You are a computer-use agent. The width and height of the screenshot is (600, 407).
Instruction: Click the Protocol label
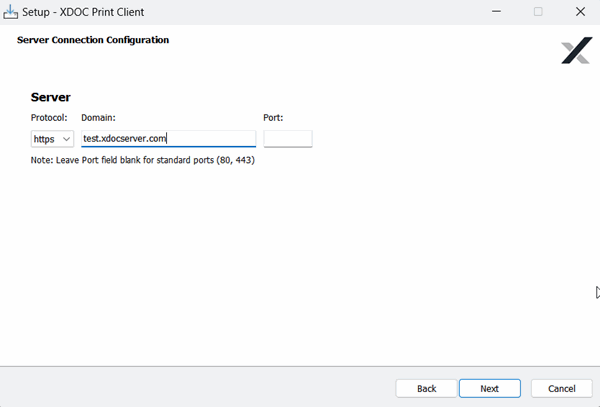pyautogui.click(x=49, y=118)
